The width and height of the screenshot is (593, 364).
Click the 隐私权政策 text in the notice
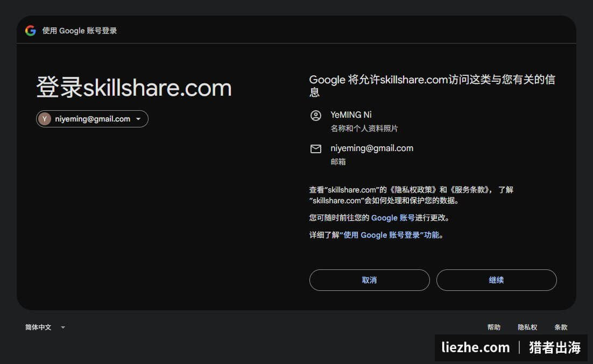[413, 190]
